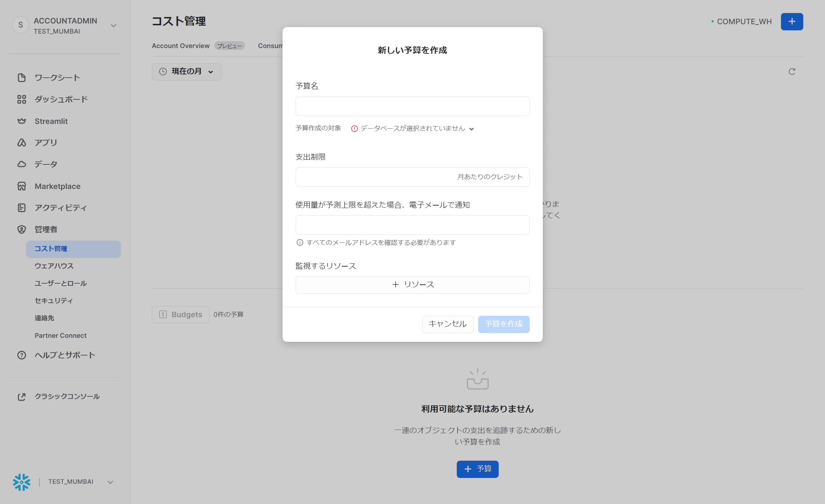The height and width of the screenshot is (504, 825).
Task: Open アプリ icon in the sidebar
Action: 22,143
